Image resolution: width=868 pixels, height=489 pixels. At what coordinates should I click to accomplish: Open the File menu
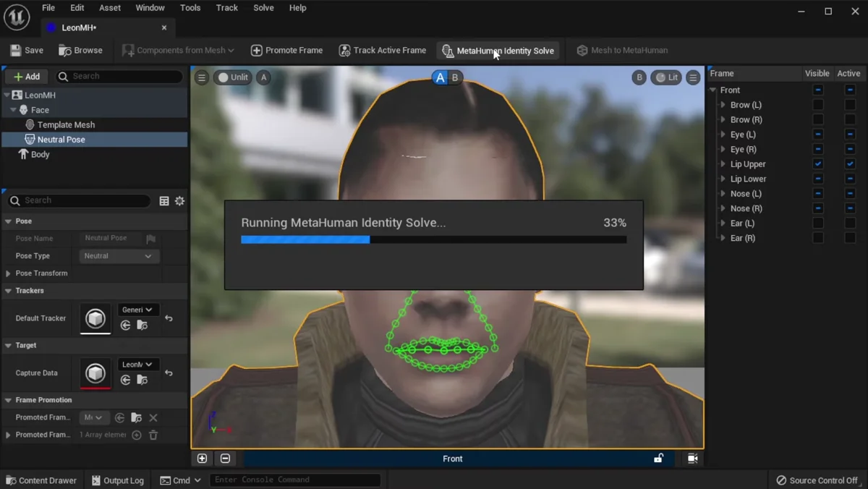pyautogui.click(x=48, y=8)
